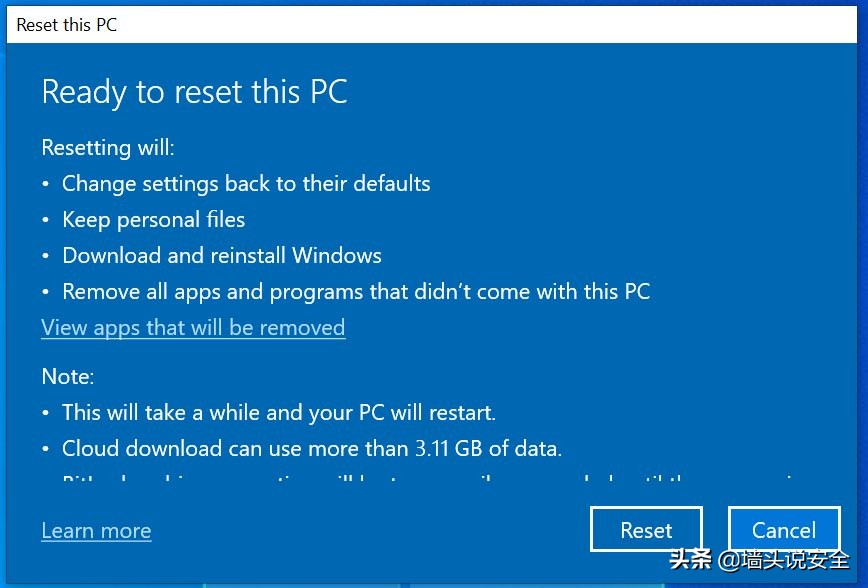Click the underline of the Learn more link

96,541
